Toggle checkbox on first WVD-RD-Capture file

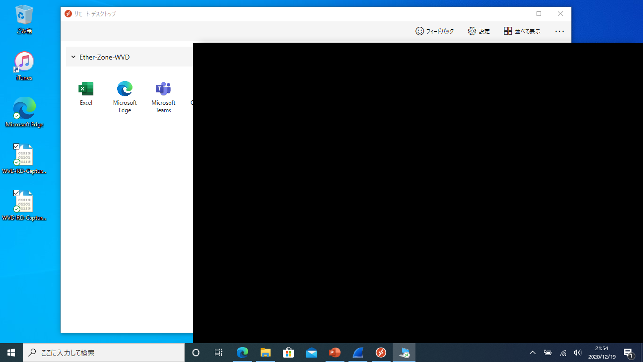pyautogui.click(x=16, y=146)
